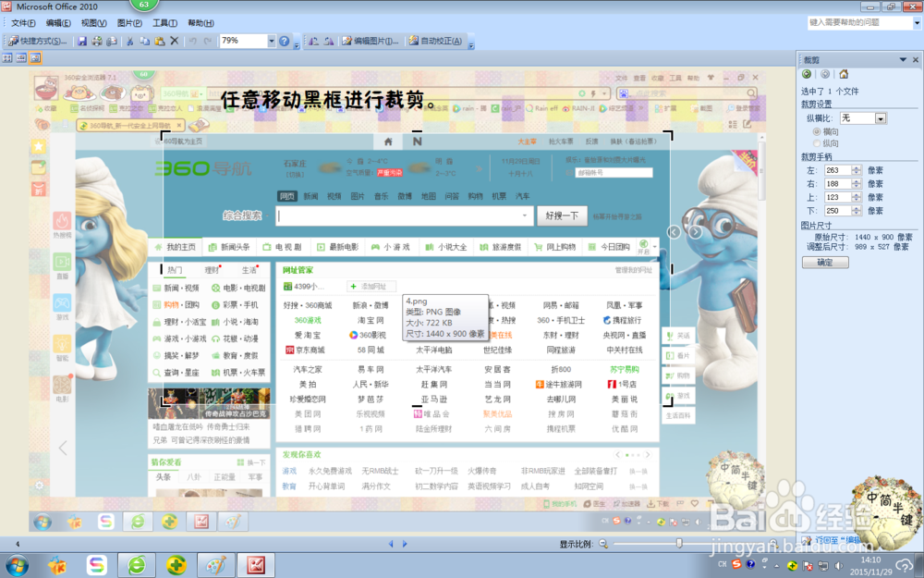Switch to thumbnail view icon
The width and height of the screenshot is (924, 578).
7,57
